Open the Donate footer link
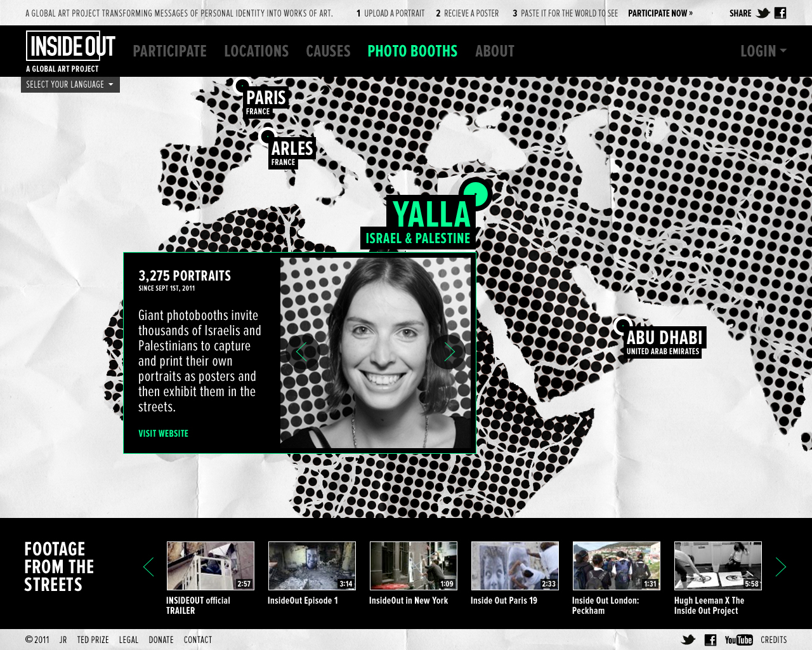812x650 pixels. tap(161, 640)
